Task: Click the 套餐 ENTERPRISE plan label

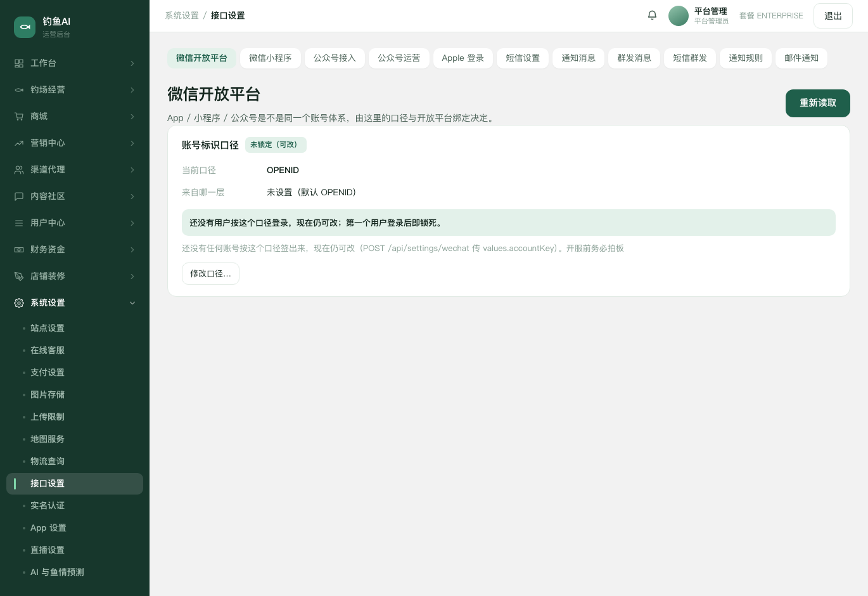Action: pos(771,16)
